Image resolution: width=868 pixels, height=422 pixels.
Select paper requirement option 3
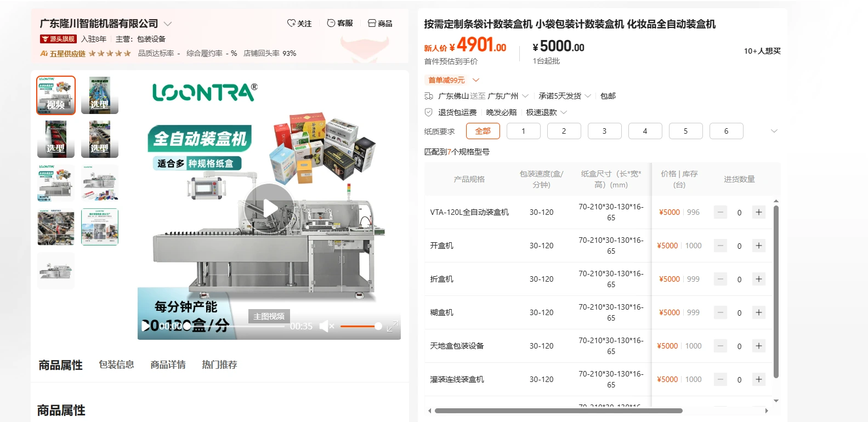click(605, 131)
